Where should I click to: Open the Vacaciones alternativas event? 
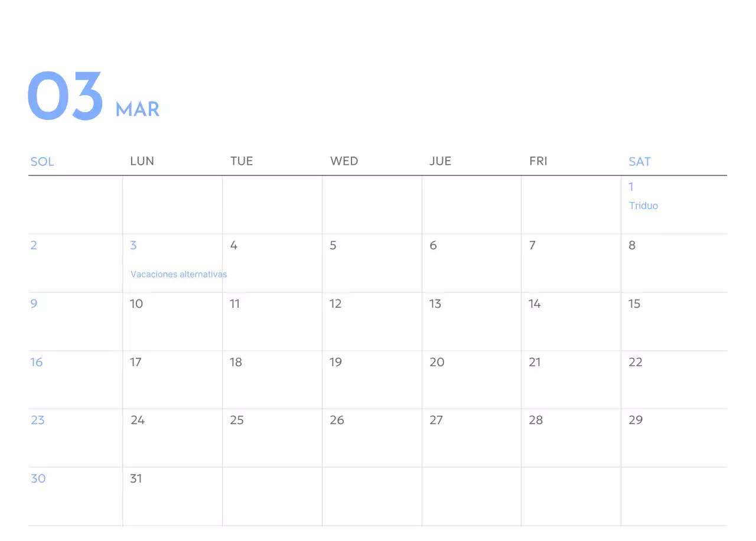[x=178, y=274]
